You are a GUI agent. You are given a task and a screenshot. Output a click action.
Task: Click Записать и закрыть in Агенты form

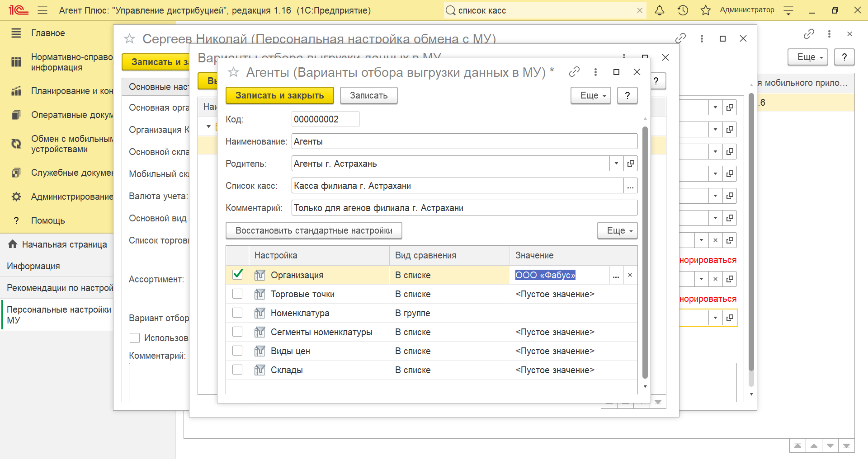point(280,95)
